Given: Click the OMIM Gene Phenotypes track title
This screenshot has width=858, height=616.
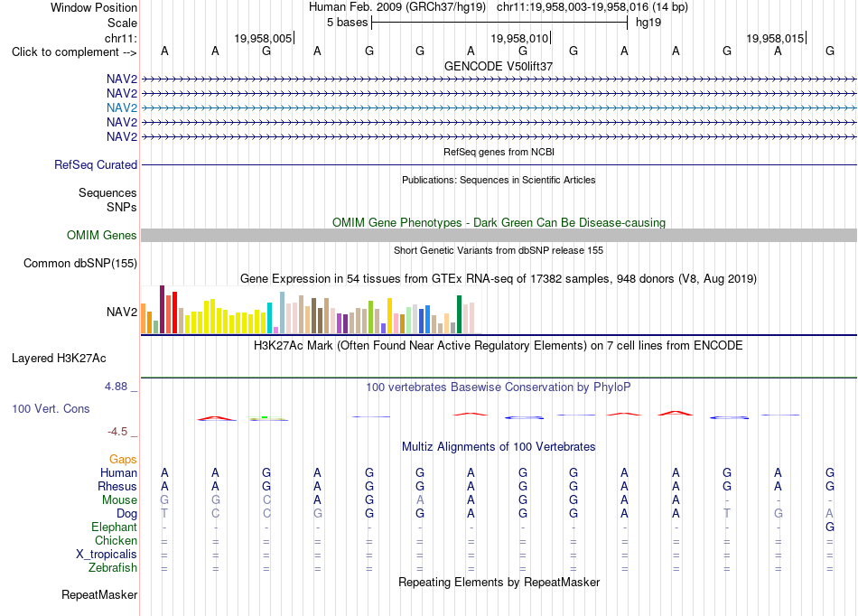Looking at the screenshot, I should pos(499,223).
